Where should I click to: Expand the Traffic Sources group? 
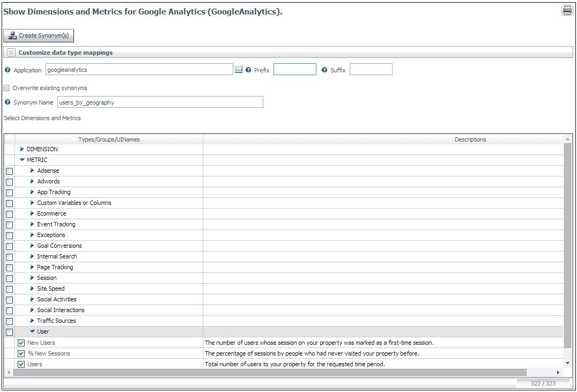tap(32, 320)
